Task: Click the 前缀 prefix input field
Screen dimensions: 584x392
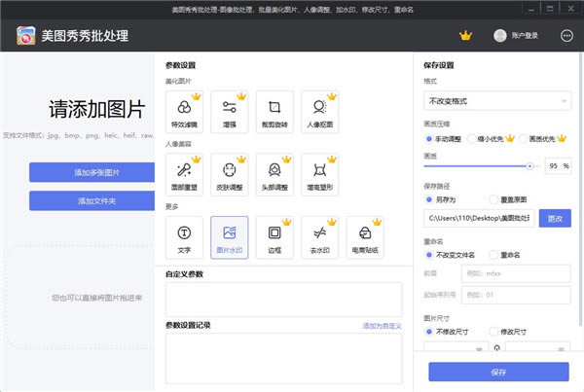Action: tap(516, 273)
